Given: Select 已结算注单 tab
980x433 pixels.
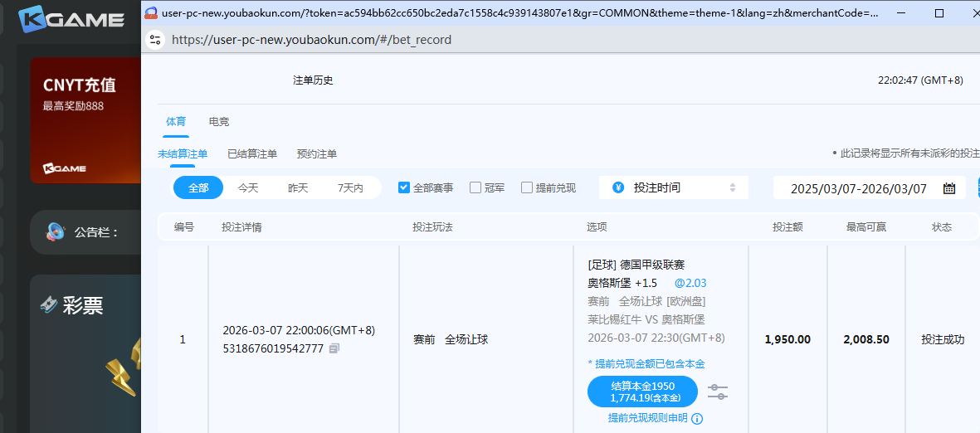Looking at the screenshot, I should pos(252,153).
